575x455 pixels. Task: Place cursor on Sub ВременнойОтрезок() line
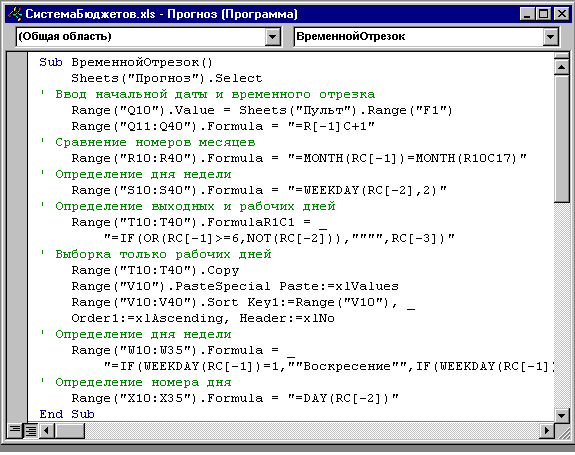126,62
